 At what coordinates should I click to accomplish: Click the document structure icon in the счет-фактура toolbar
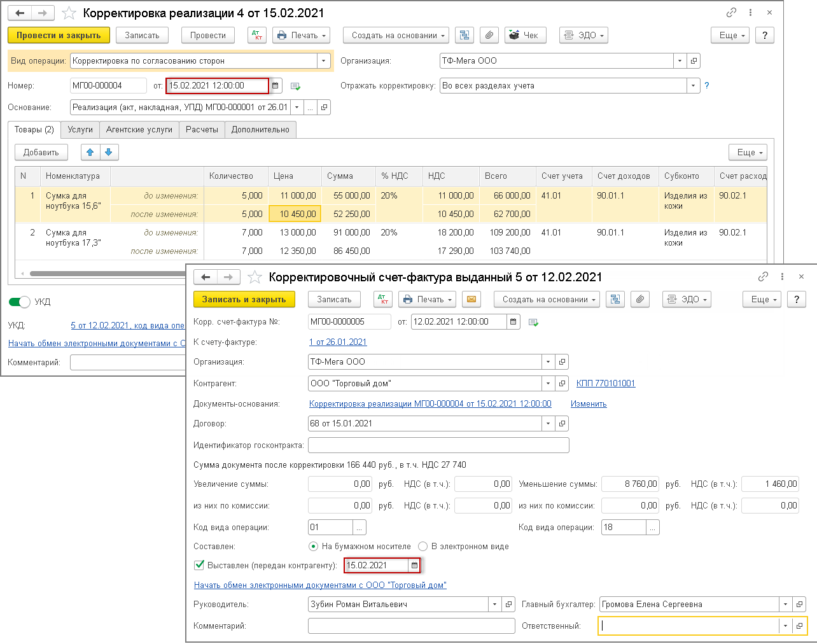point(615,299)
